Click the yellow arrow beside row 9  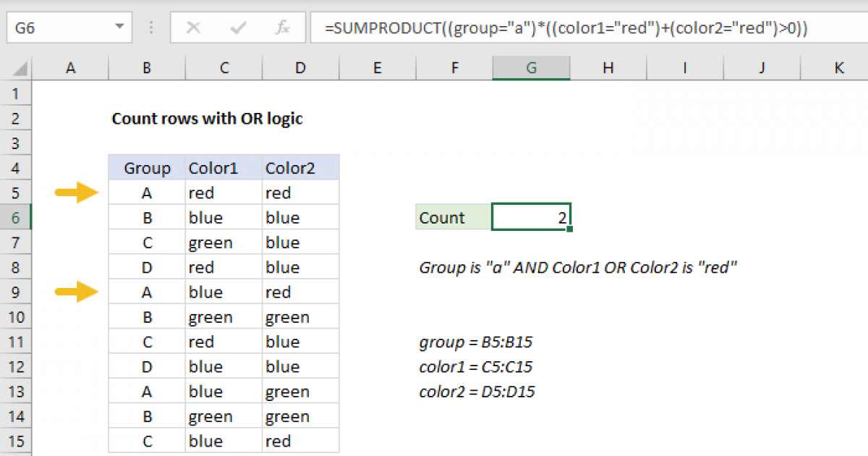(77, 292)
